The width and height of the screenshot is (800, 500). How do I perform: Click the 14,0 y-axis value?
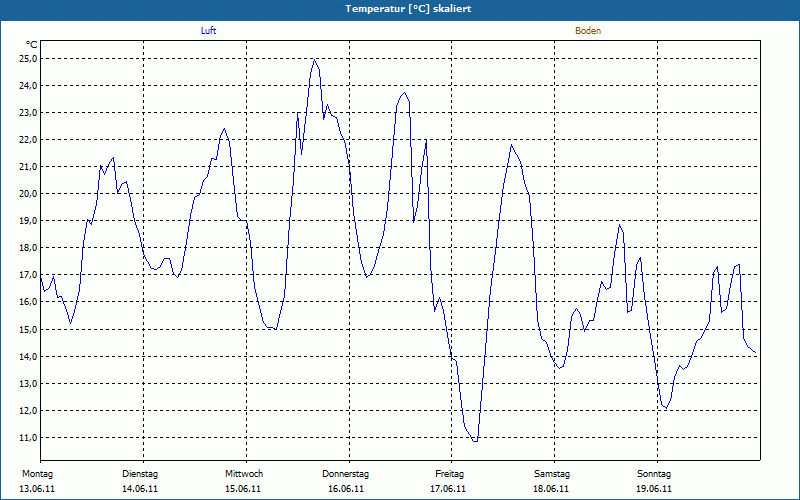tap(28, 357)
